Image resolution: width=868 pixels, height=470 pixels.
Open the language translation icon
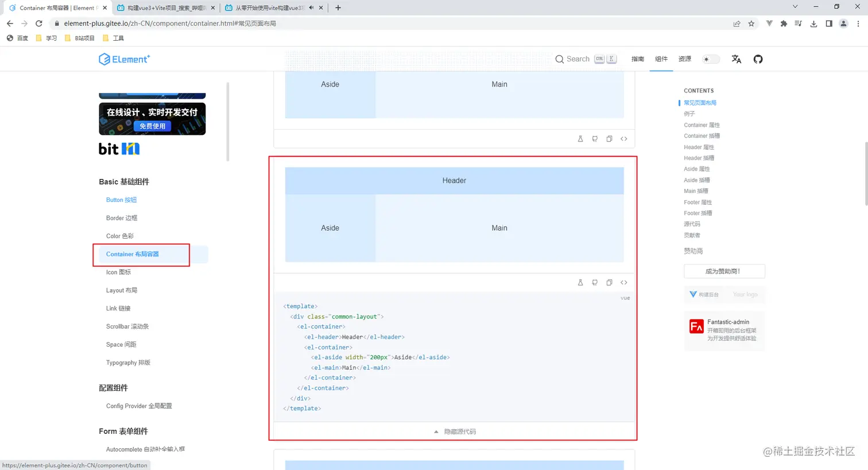(737, 59)
